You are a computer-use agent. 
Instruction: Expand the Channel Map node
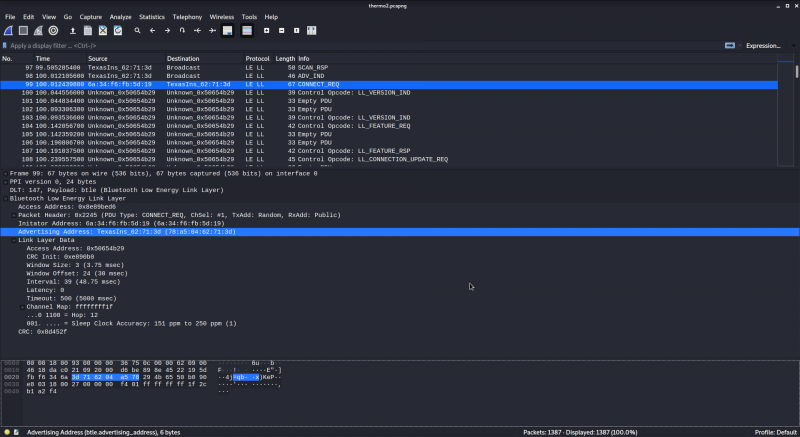coord(22,307)
